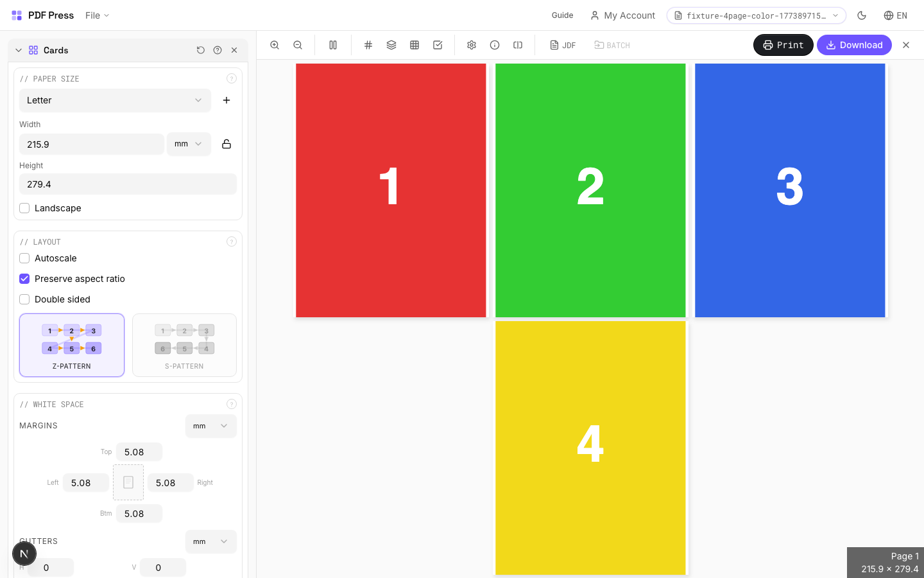Image resolution: width=924 pixels, height=578 pixels.
Task: Enable Double sided printing
Action: [24, 299]
